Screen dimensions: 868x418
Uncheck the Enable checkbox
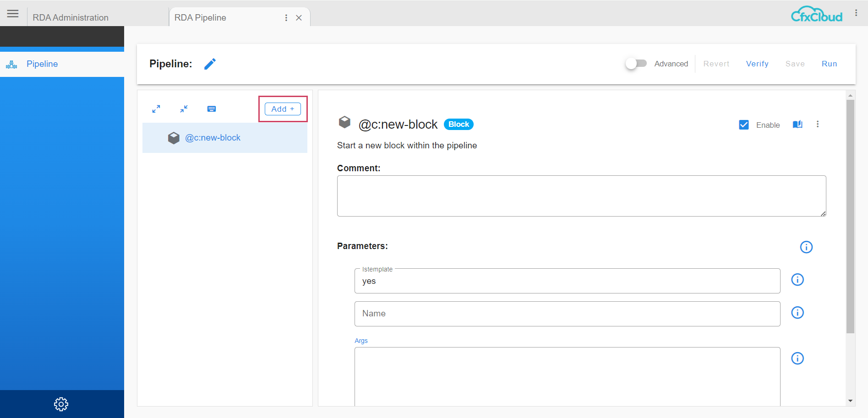pos(743,124)
